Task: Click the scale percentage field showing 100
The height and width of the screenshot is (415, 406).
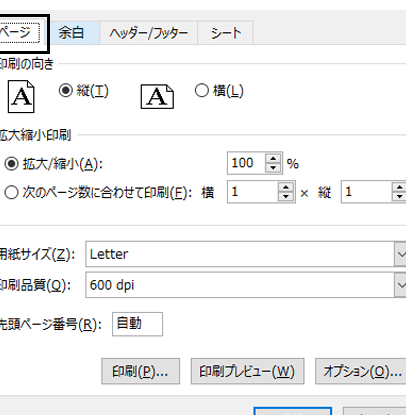Action: [x=246, y=163]
